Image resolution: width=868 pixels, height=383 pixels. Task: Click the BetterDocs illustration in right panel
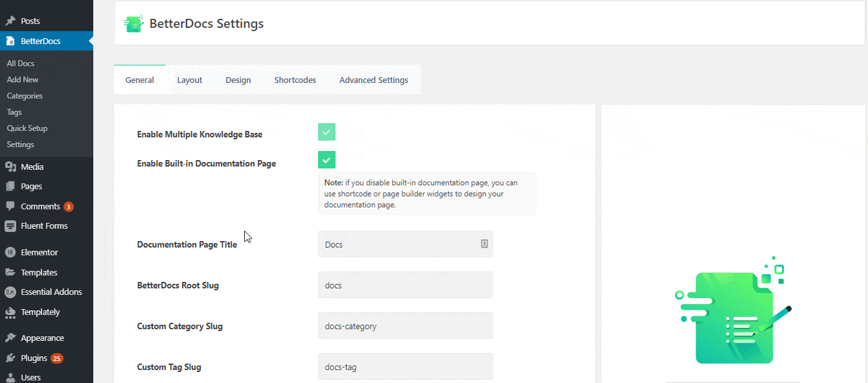click(x=733, y=311)
